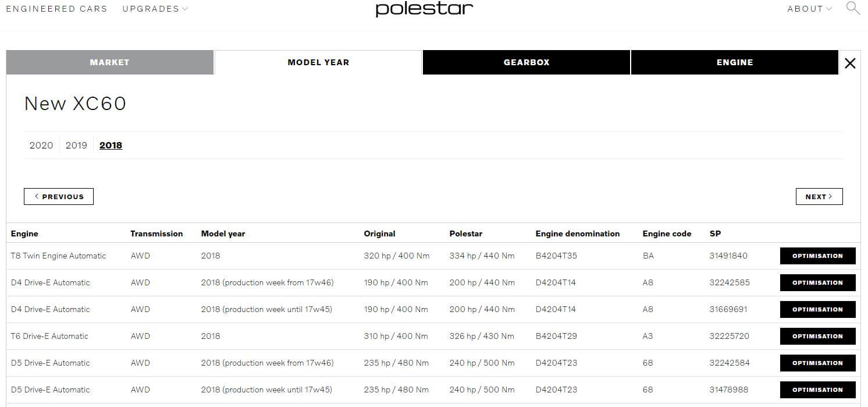Select the Model Year tab
Image resolution: width=868 pixels, height=407 pixels.
tap(318, 62)
